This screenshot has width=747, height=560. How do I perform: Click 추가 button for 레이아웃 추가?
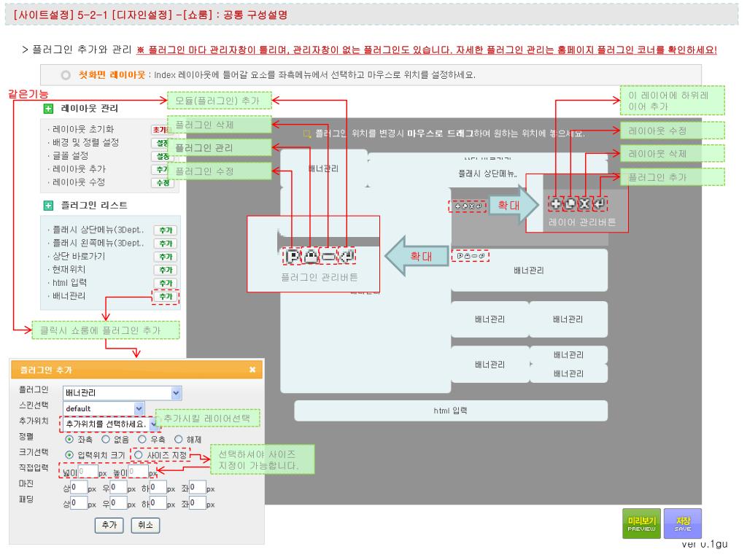[x=163, y=170]
